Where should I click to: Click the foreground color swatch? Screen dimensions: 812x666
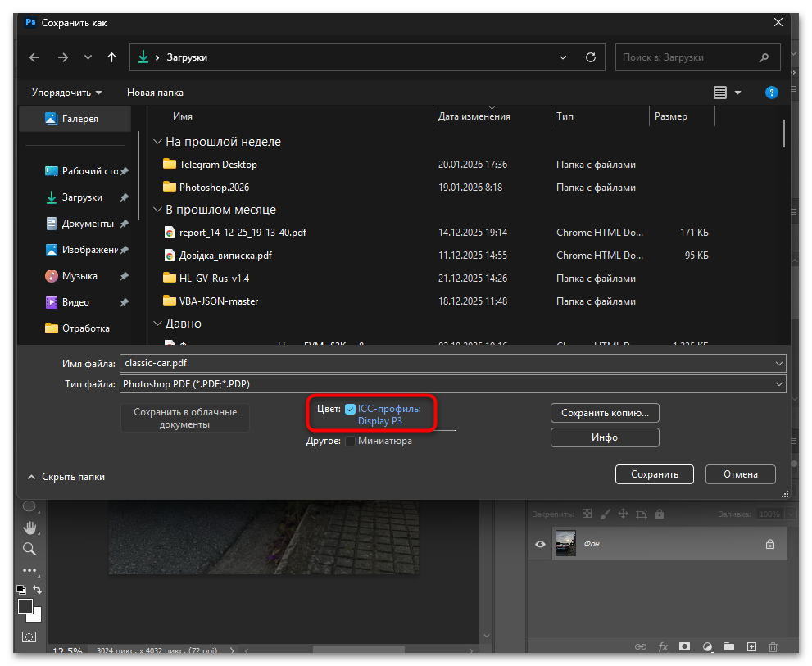[x=25, y=606]
